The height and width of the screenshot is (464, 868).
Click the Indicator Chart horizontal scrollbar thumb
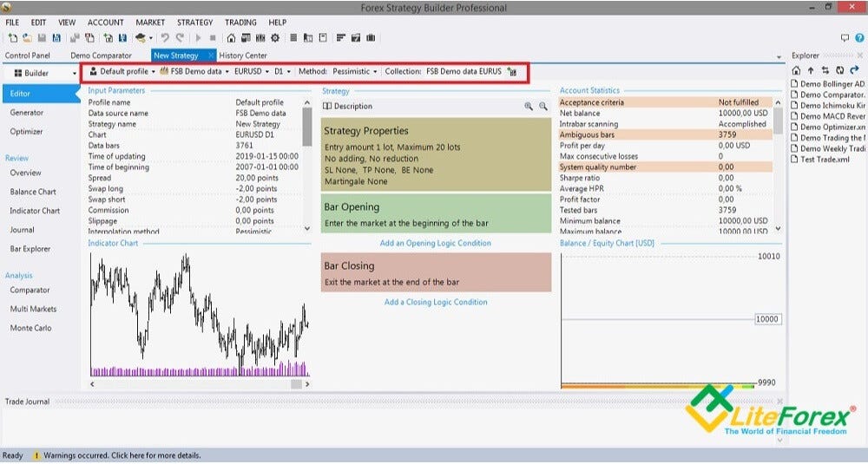pos(297,384)
